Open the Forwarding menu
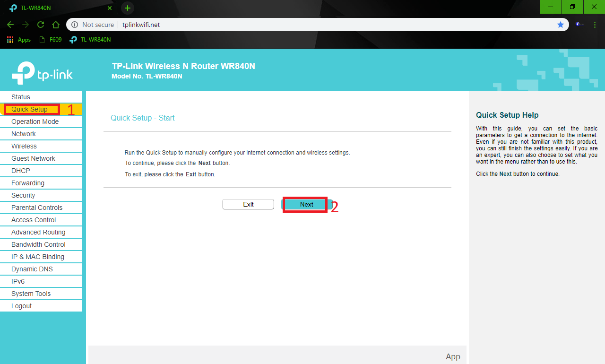Viewport: 605px width, 364px height. [41, 183]
